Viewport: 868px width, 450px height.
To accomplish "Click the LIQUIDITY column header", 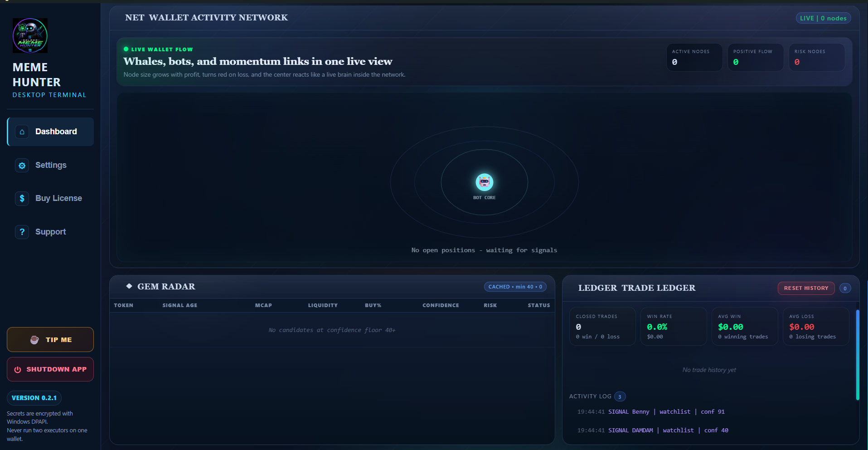I will [323, 305].
